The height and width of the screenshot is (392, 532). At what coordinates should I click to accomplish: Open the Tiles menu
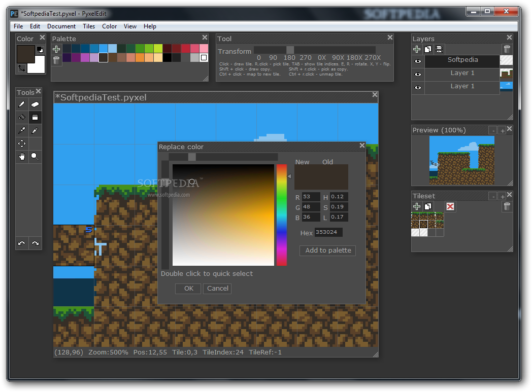89,26
